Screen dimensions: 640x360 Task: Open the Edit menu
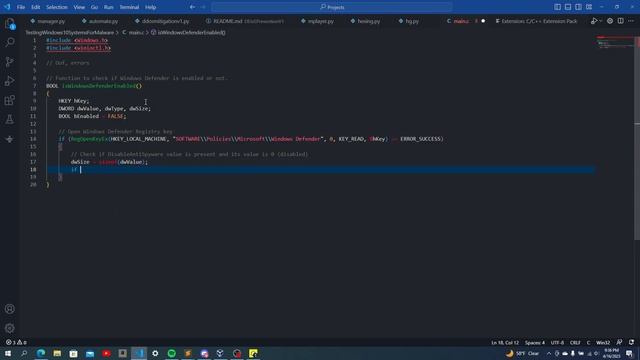pyautogui.click(x=36, y=7)
